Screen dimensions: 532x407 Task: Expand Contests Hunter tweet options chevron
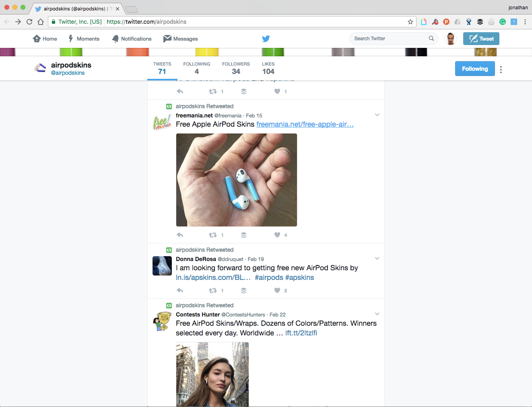377,314
